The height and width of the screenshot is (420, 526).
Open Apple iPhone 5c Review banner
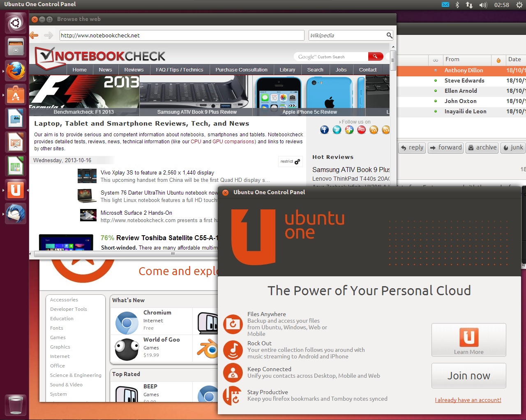(x=309, y=95)
